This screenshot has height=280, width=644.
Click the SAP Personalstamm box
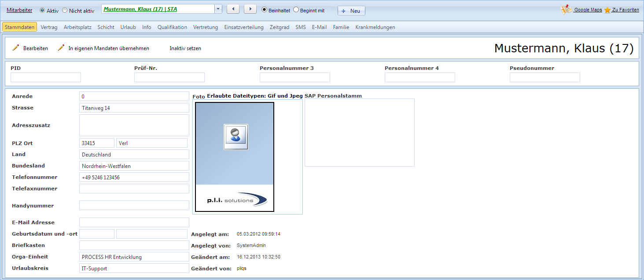coord(360,132)
